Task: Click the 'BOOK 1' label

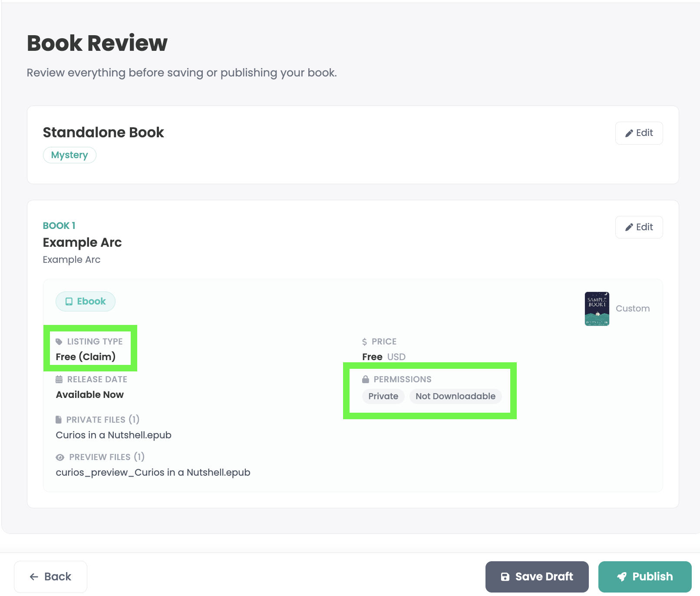Action: click(x=59, y=226)
